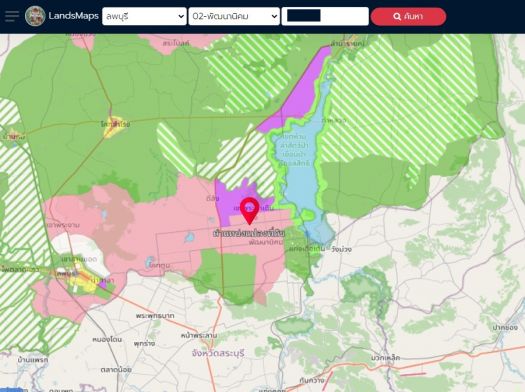Click the LandsMaps circular logo
The width and height of the screenshot is (525, 392).
coord(35,16)
